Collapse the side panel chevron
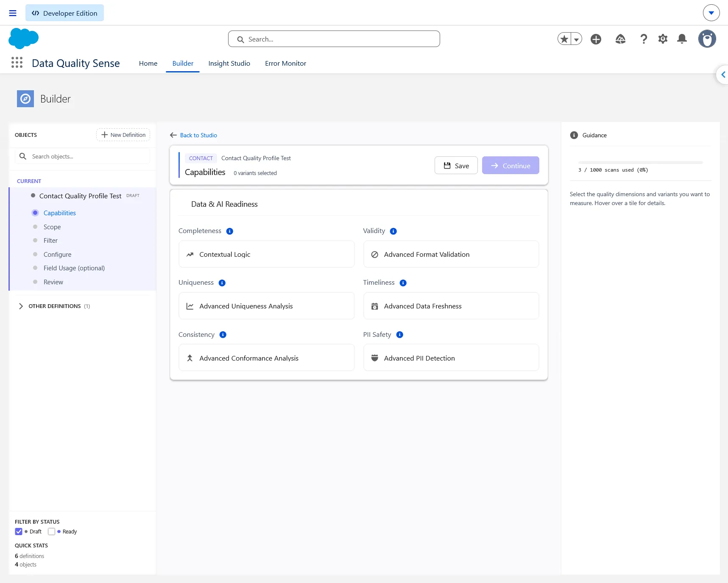This screenshot has width=728, height=583. 723,75
